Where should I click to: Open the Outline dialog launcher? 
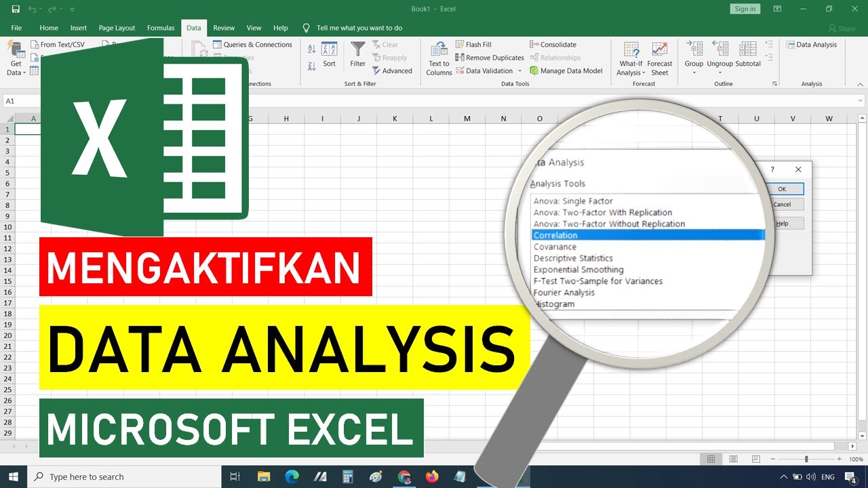point(774,84)
